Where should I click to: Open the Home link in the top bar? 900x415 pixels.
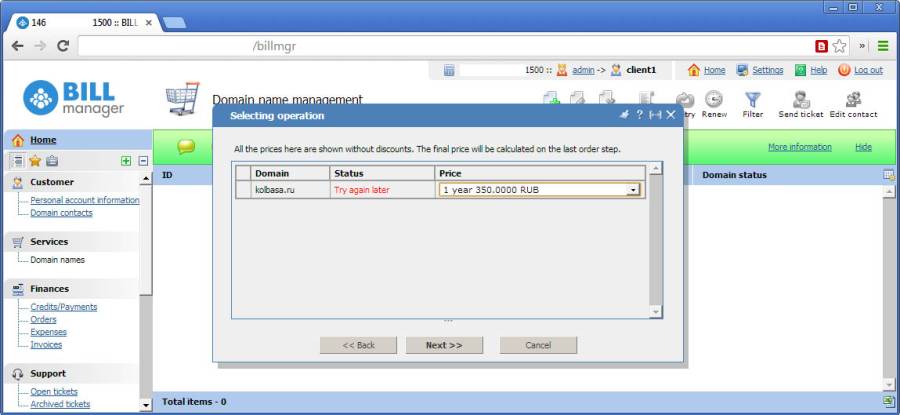(715, 70)
